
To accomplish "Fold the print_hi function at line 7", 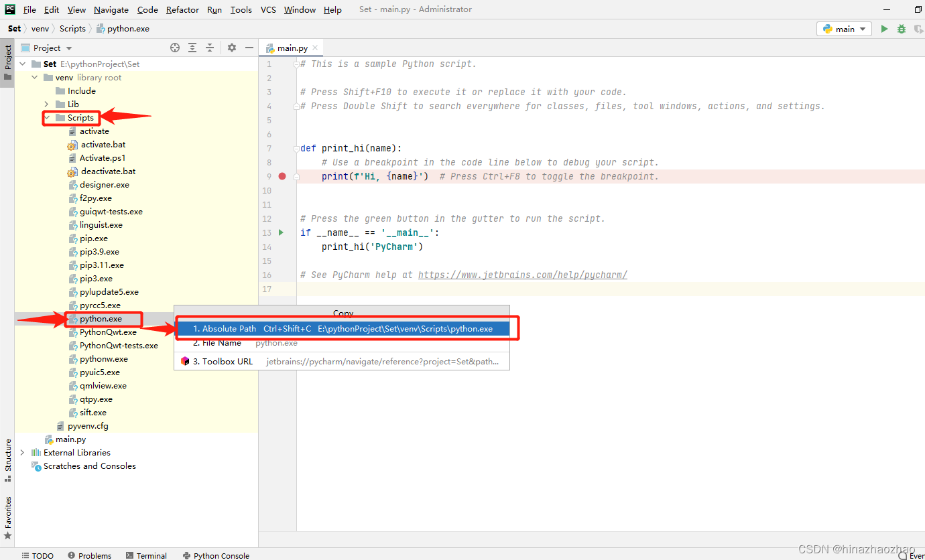I will pos(296,149).
